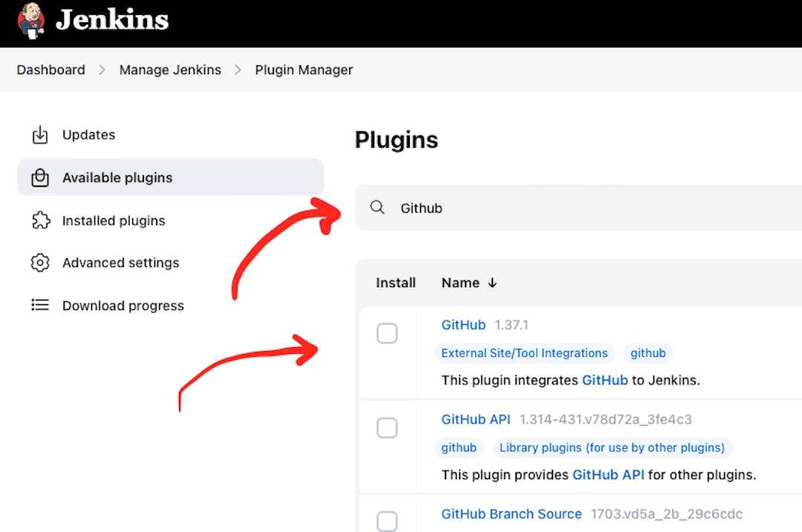Screen dimensions: 802x532
Task: Select the Updates download icon
Action: pyautogui.click(x=41, y=134)
